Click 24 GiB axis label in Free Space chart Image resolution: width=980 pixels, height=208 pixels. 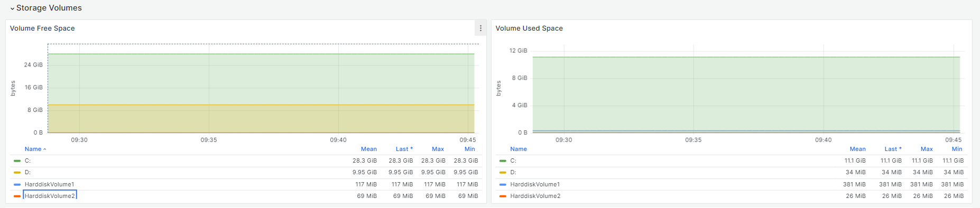(33, 65)
